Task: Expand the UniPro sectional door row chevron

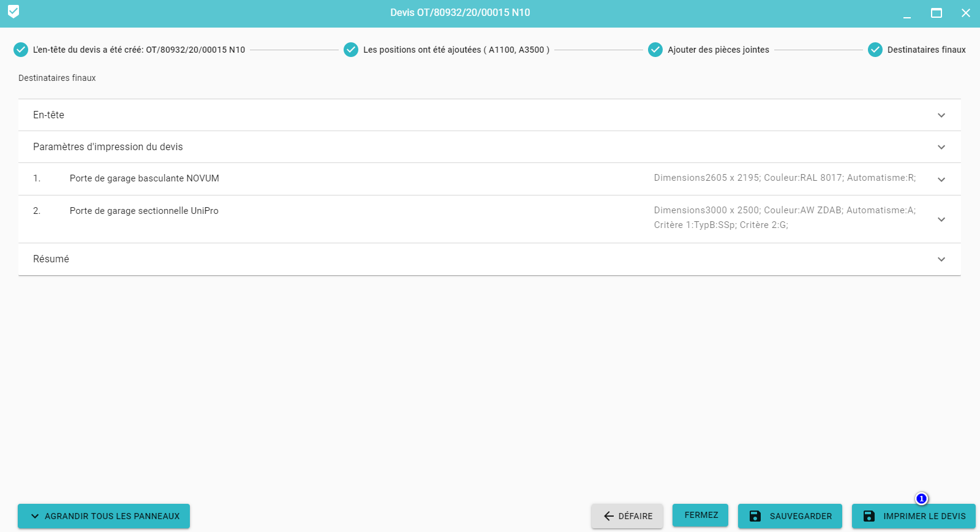Action: point(941,219)
